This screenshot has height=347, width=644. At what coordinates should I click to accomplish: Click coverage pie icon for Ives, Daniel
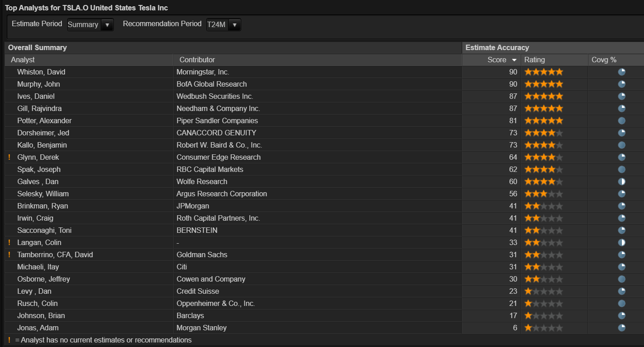[x=622, y=96]
